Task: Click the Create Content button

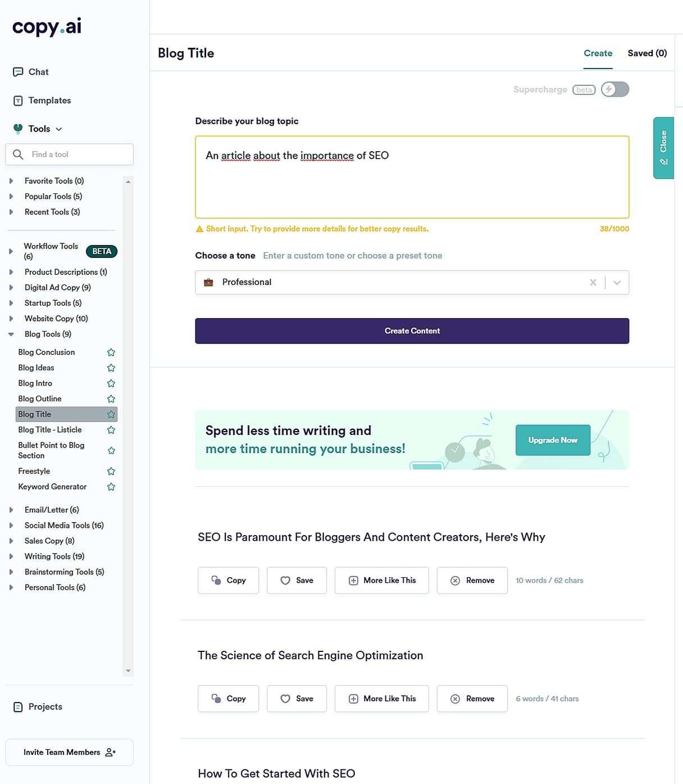Action: click(x=412, y=331)
